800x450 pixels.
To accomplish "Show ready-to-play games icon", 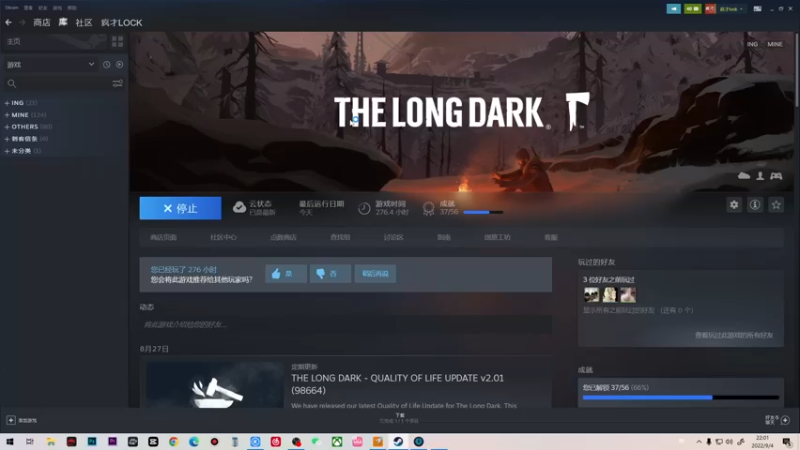I will [119, 65].
